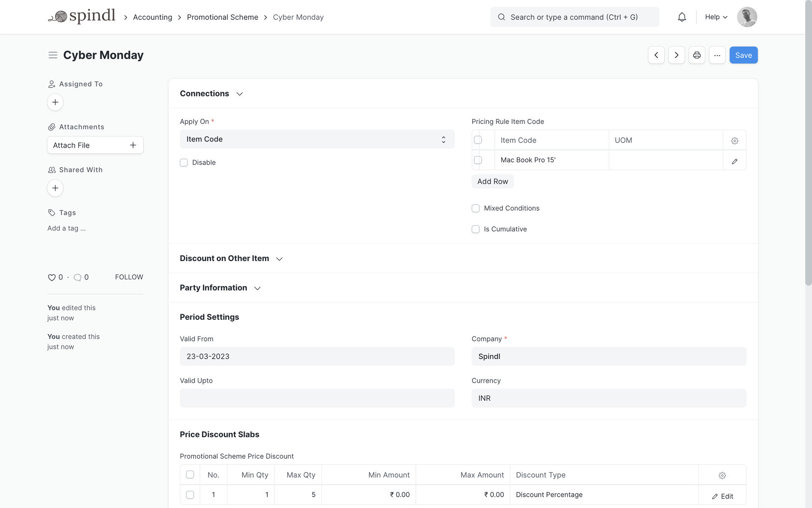The image size is (812, 508).
Task: Click the Mac Book Pro 15' cell
Action: click(552, 160)
